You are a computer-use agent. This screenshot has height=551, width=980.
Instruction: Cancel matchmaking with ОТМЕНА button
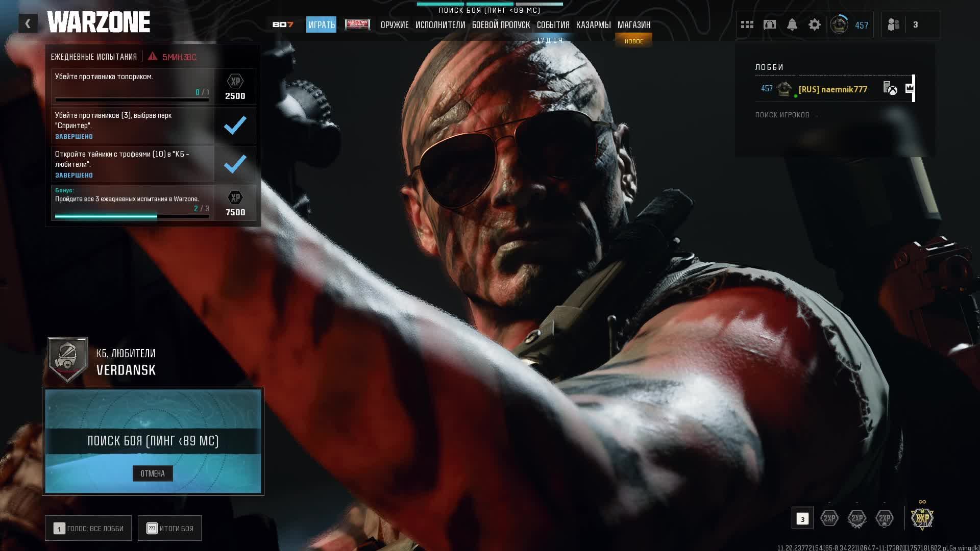click(153, 473)
